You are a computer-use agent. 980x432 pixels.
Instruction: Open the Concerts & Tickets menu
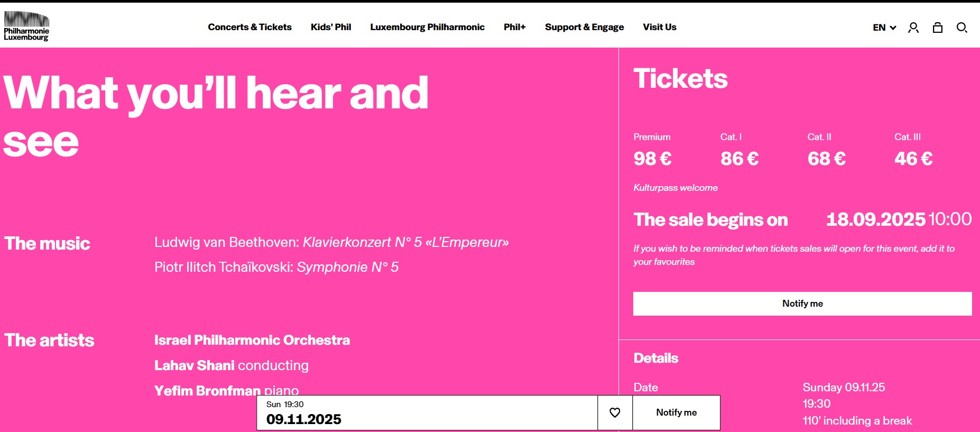click(x=249, y=27)
